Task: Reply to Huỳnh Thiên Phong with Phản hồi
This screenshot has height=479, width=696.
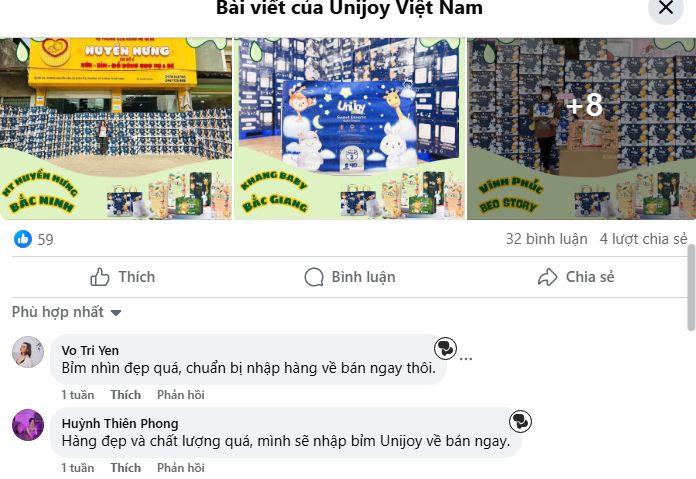Action: pos(181,467)
